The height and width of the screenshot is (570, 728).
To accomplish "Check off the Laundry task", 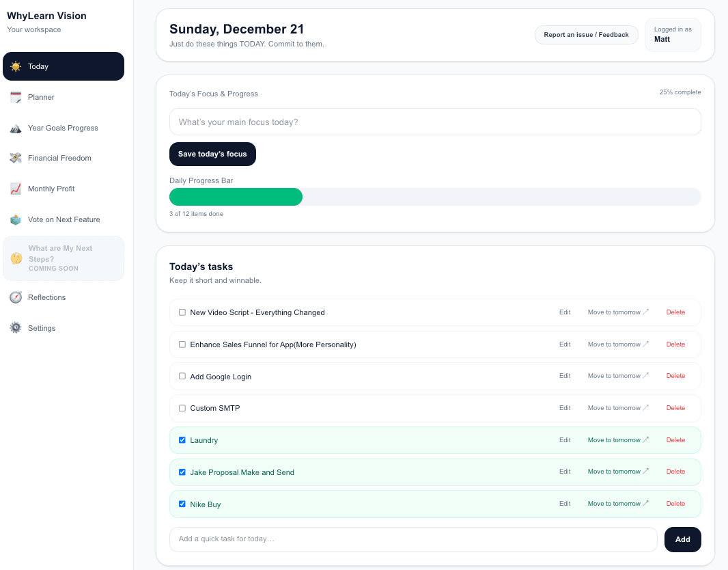I will [182, 439].
